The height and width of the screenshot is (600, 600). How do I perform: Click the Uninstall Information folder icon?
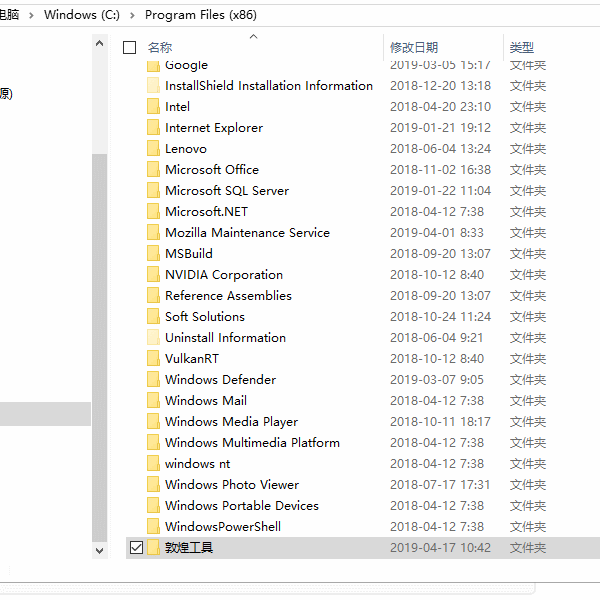tap(153, 338)
